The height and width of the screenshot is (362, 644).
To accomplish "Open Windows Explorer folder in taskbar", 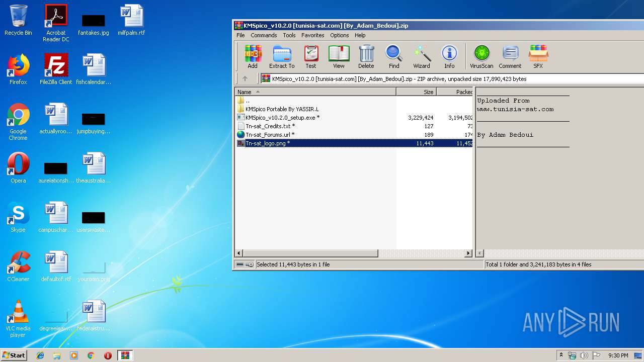I will click(x=57, y=355).
